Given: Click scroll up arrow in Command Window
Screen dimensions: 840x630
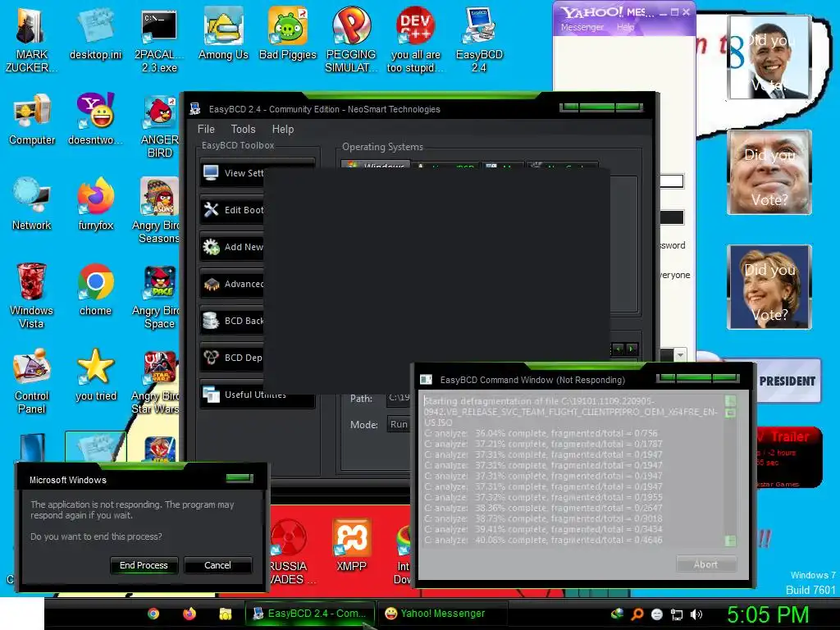Looking at the screenshot, I should click(x=730, y=400).
